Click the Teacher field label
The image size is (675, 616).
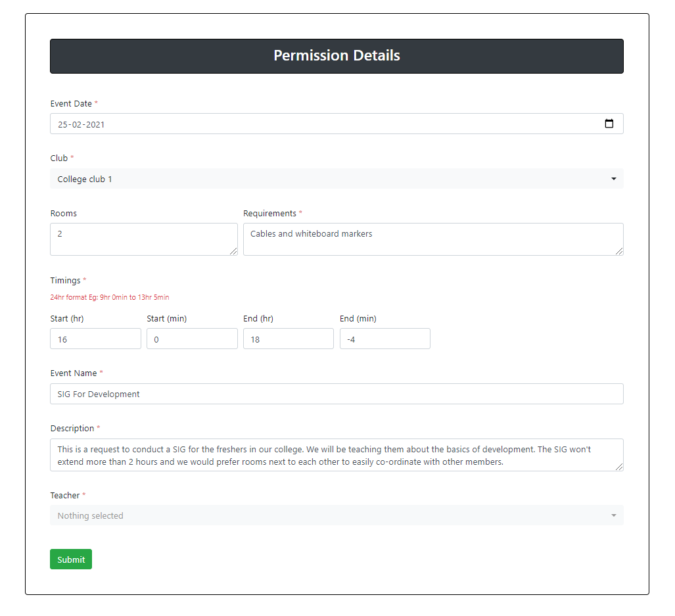[65, 495]
